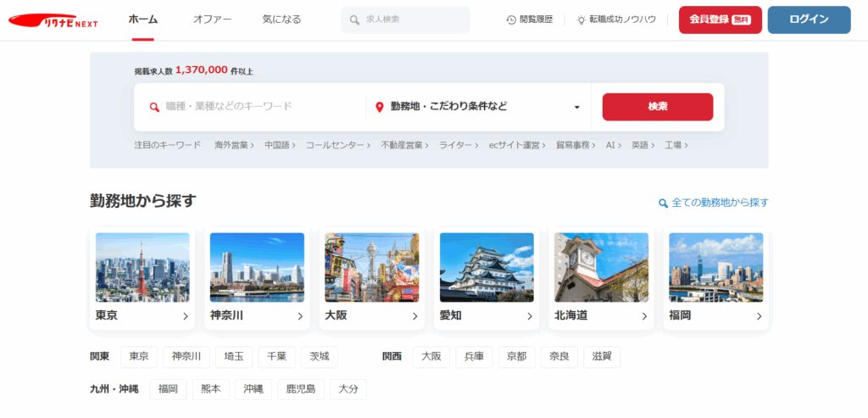
Task: Open the 気になる tab
Action: [x=281, y=20]
